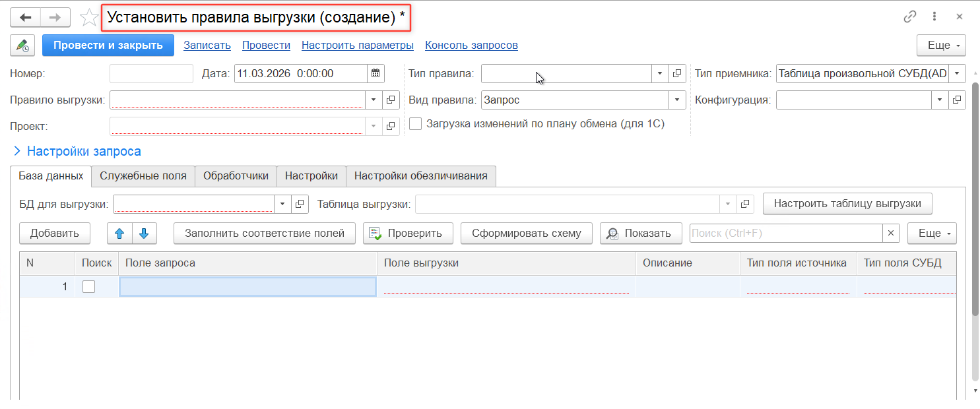Image resolution: width=980 pixels, height=409 pixels.
Task: Click the pencil icon button on toolbar
Action: pyautogui.click(x=23, y=46)
